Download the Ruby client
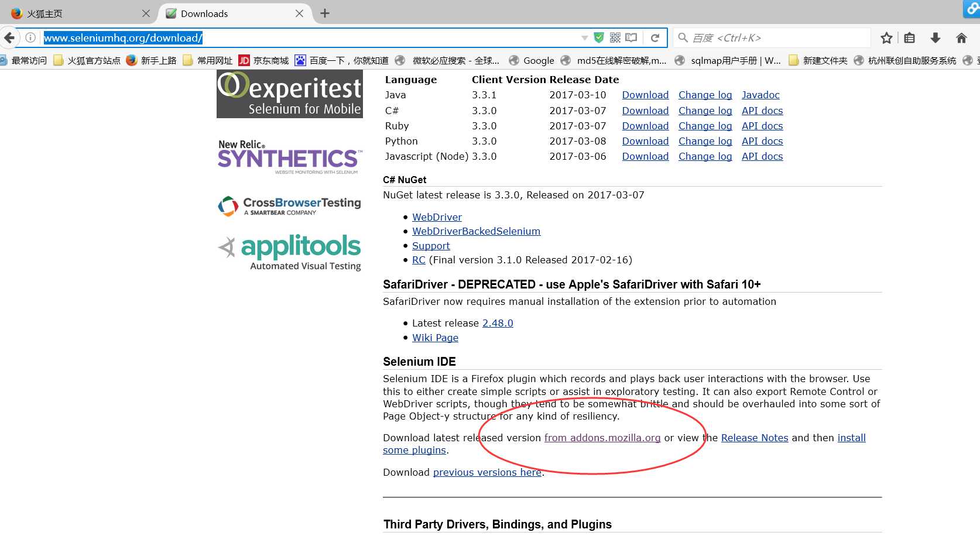 [x=645, y=126]
